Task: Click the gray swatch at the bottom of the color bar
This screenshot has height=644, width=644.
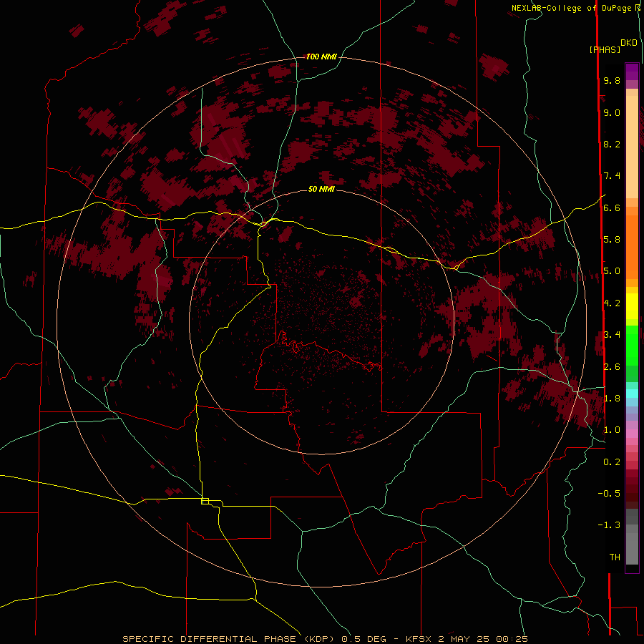Action: click(x=632, y=548)
